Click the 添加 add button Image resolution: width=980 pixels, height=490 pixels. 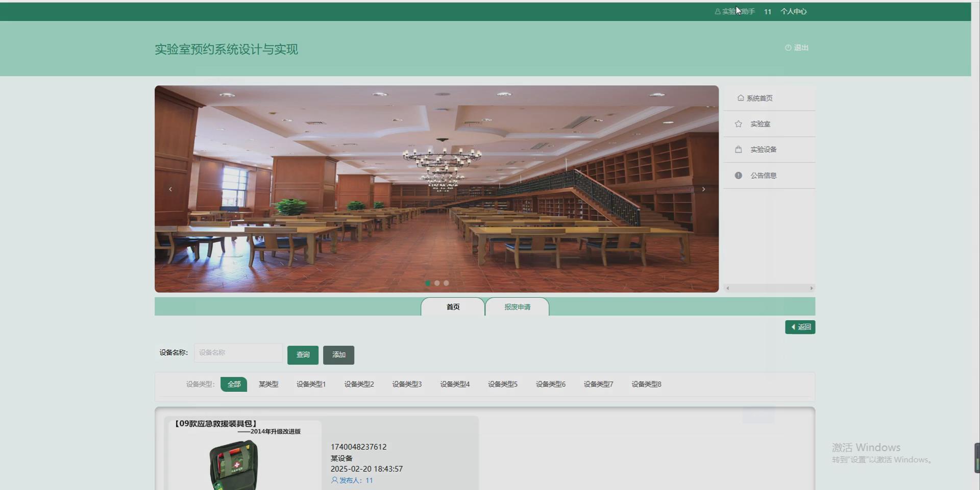point(338,355)
